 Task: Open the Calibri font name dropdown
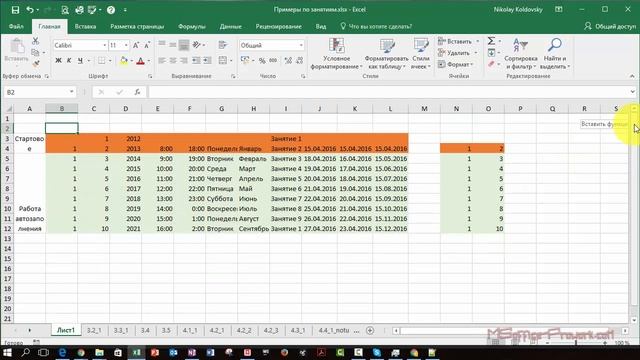[105, 45]
